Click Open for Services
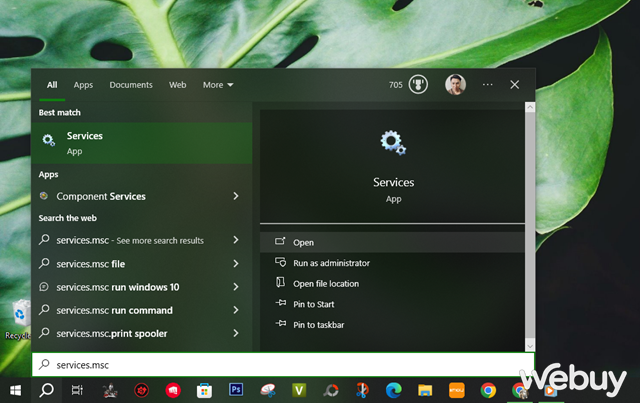Image resolution: width=640 pixels, height=403 pixels. pos(392,242)
